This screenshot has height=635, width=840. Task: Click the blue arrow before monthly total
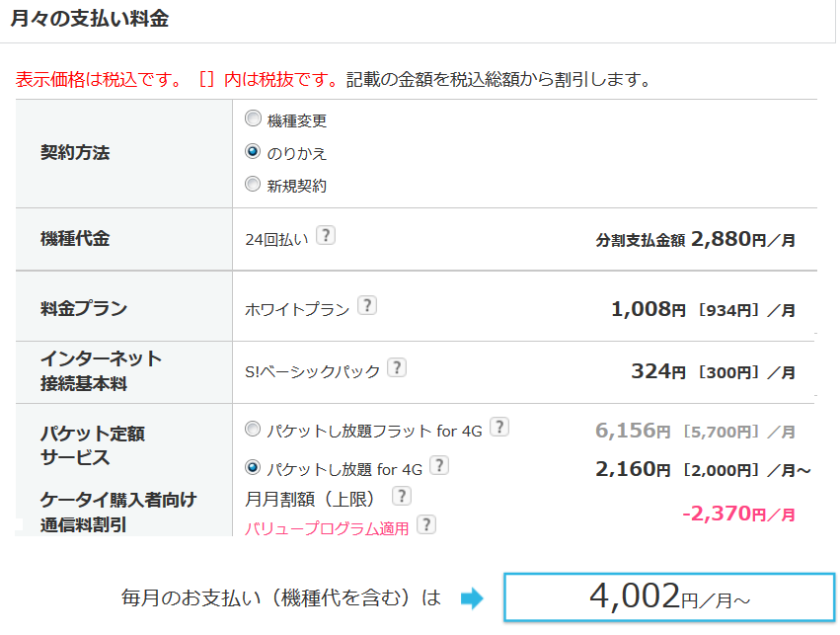[472, 598]
